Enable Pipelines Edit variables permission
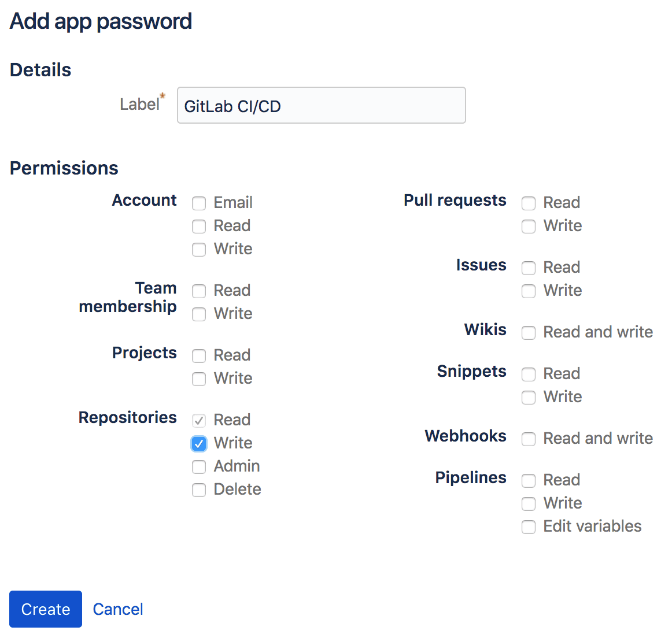 (529, 527)
